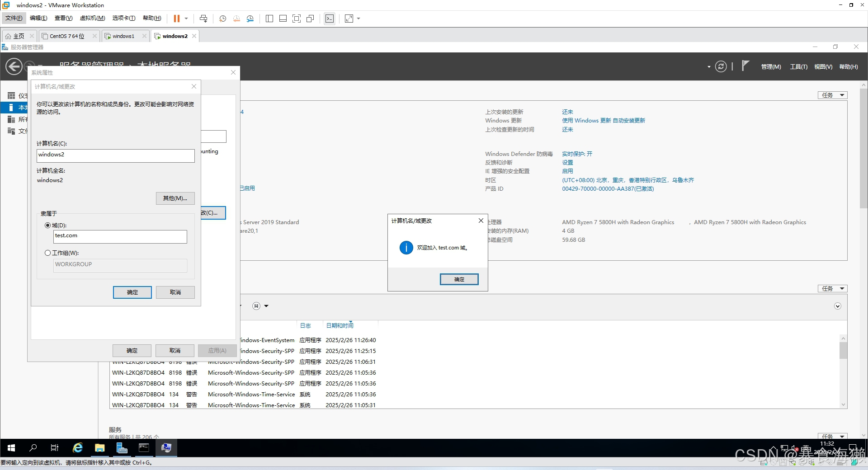Open the Server Manager 工具(T) menu

pos(798,67)
